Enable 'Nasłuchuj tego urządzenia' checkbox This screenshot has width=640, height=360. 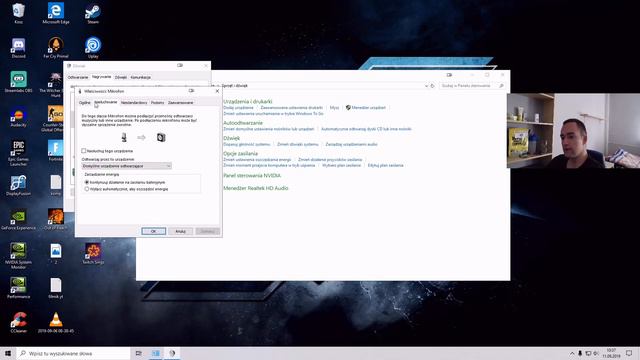pyautogui.click(x=84, y=151)
